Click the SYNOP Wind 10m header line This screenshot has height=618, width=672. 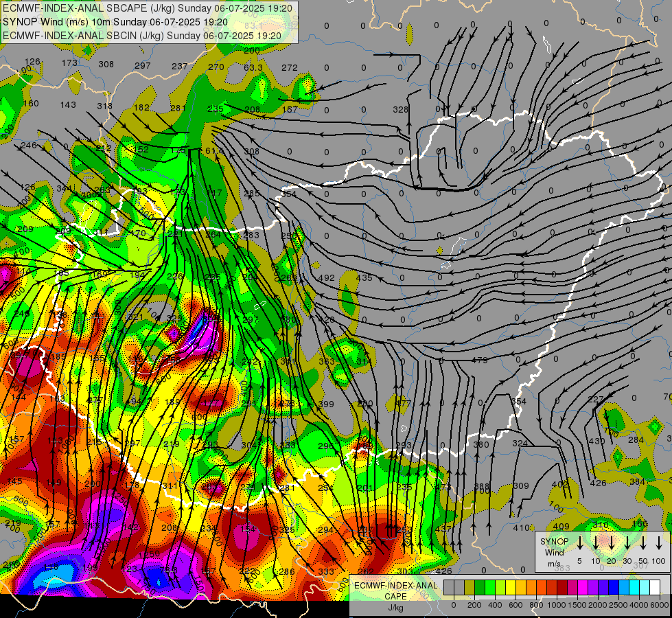pyautogui.click(x=115, y=22)
